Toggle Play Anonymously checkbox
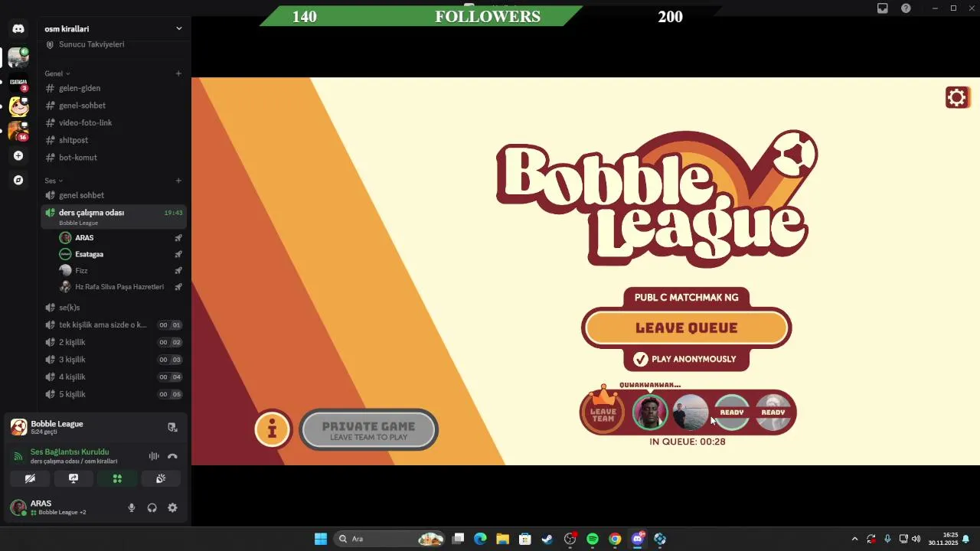 pyautogui.click(x=641, y=359)
